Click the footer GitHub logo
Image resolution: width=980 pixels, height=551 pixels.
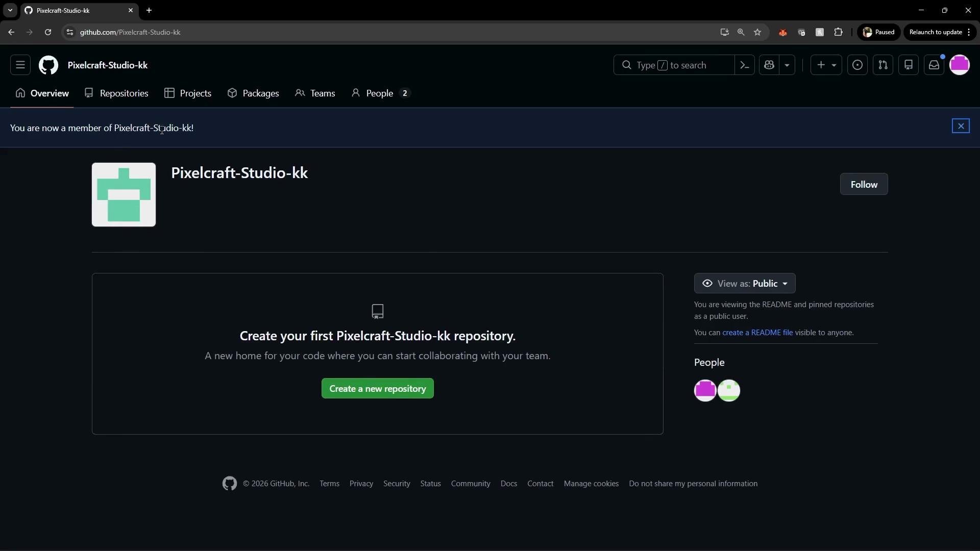pos(230,483)
